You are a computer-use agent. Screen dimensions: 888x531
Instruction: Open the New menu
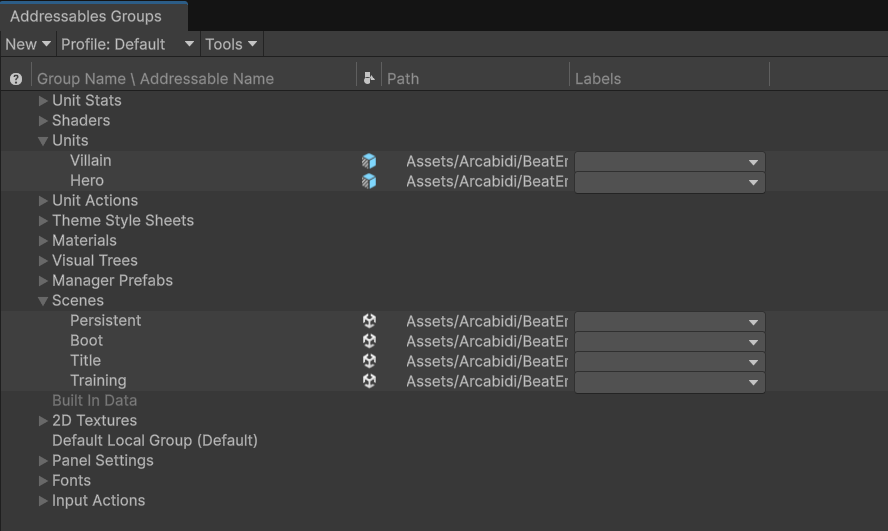[x=27, y=44]
